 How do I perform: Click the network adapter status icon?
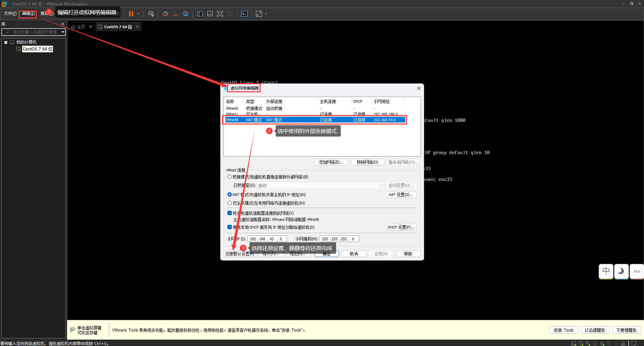coord(588,343)
